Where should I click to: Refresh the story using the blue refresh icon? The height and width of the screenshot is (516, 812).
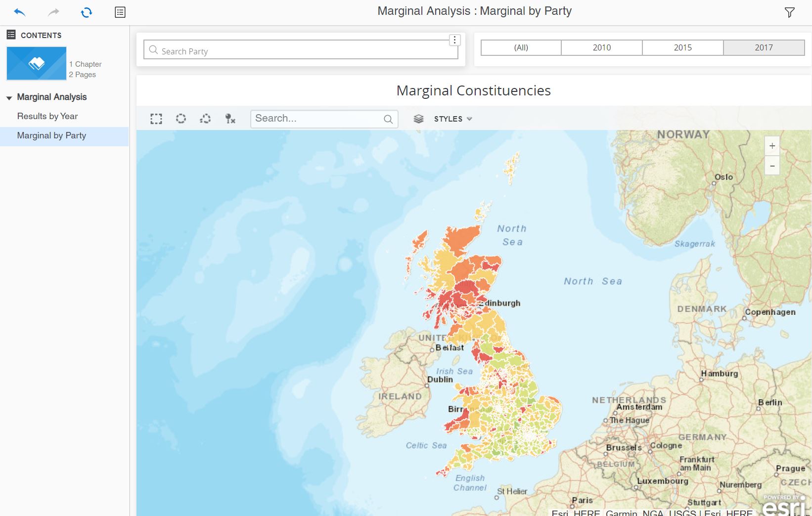[x=86, y=12]
